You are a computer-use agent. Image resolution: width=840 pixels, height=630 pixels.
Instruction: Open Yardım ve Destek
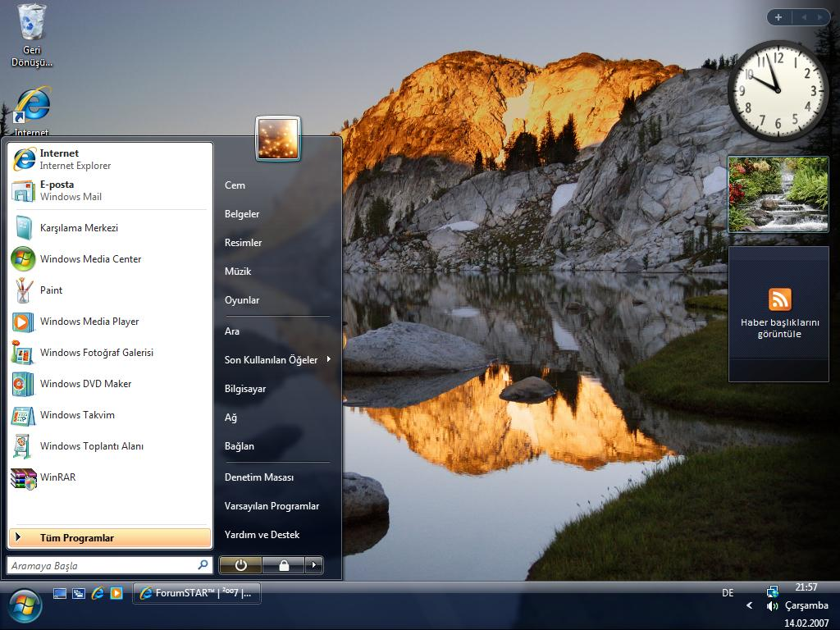(x=277, y=535)
